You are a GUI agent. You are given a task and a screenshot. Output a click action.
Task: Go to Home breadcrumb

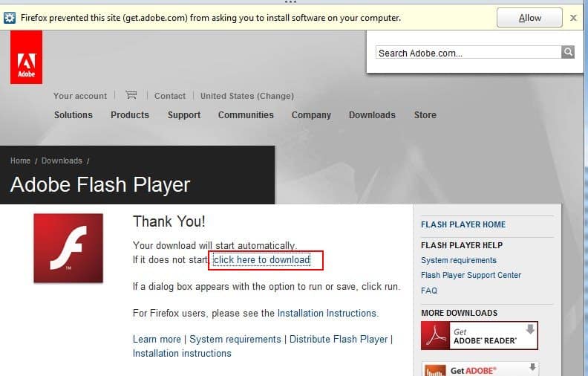[20, 161]
